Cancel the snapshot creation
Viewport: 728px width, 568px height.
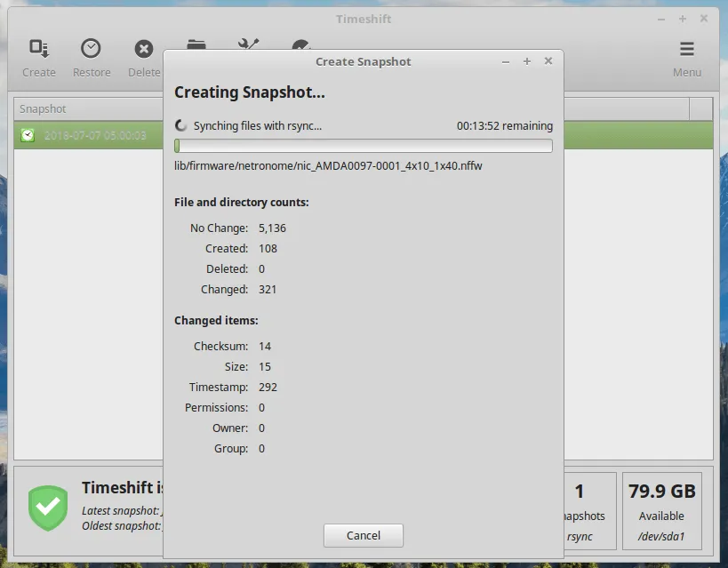pos(364,535)
